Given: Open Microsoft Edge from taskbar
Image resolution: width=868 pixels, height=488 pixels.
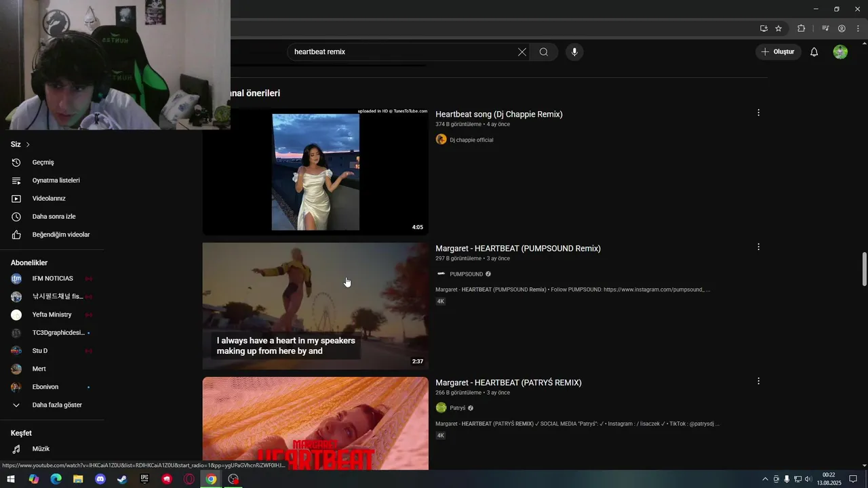Looking at the screenshot, I should click(56, 479).
